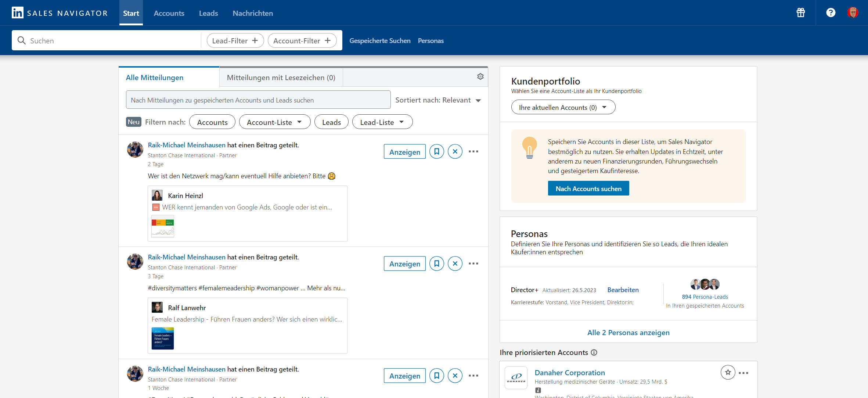The height and width of the screenshot is (398, 868).
Task: Open the notification settings gear icon
Action: tap(480, 76)
